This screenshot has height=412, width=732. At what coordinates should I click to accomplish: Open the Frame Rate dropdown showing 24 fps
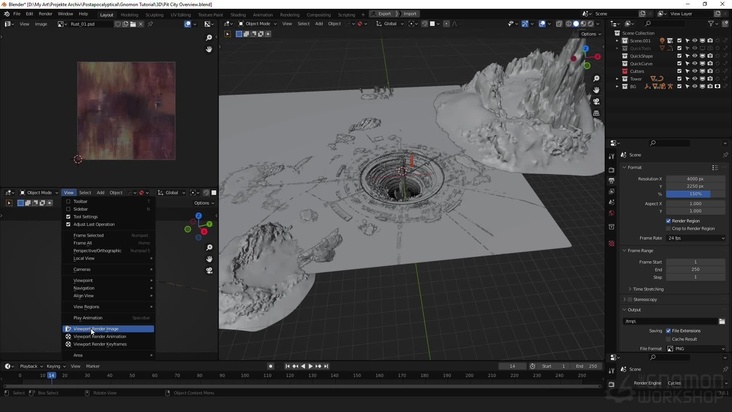[696, 238]
